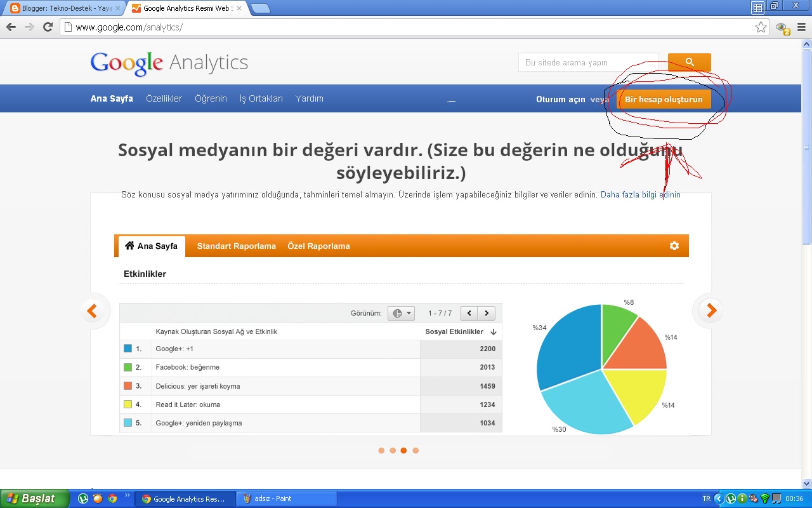This screenshot has width=812, height=508.
Task: Click the value 2200 in the table
Action: (x=487, y=349)
